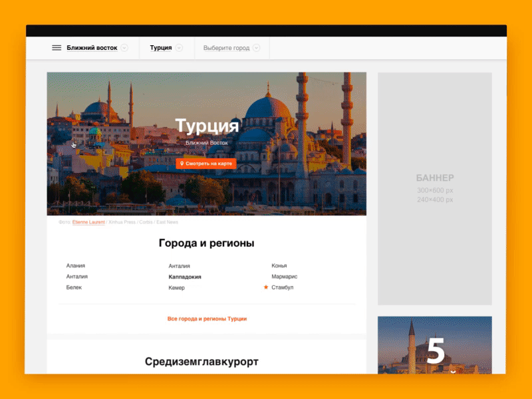The image size is (532, 399).
Task: Click the Средиземглавкурорт heading
Action: 201,362
